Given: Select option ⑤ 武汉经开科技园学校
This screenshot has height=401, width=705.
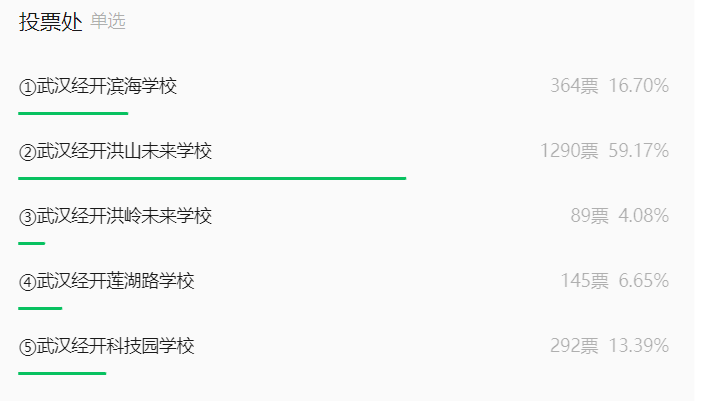Looking at the screenshot, I should coord(106,346).
